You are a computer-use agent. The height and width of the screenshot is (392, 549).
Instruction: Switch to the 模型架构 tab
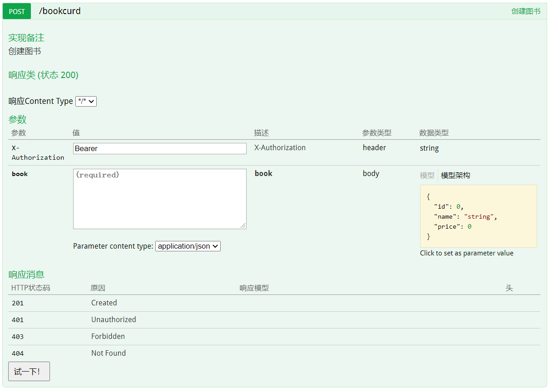[x=455, y=175]
